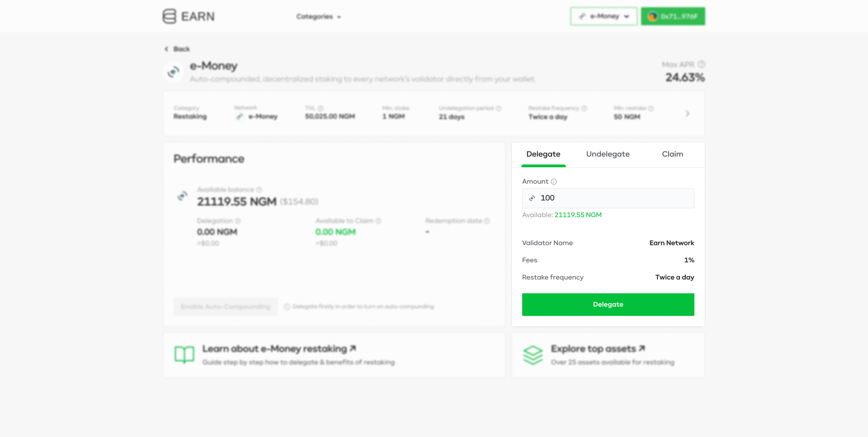The image size is (868, 437).
Task: Click the NGM token icon in Amount field
Action: click(532, 198)
